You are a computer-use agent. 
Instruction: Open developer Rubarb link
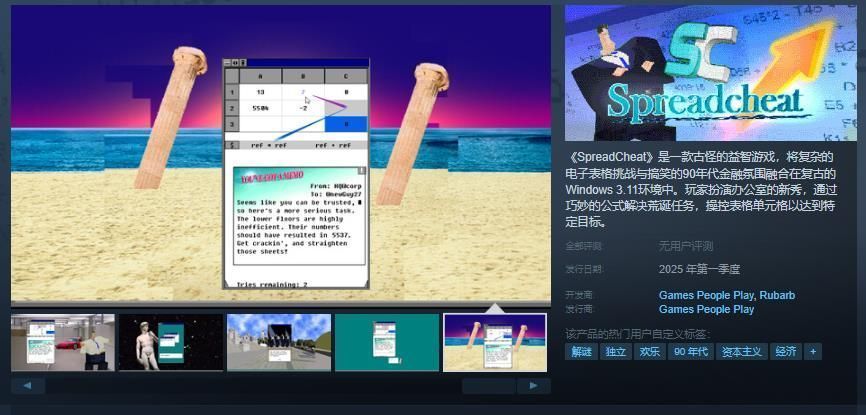[777, 295]
